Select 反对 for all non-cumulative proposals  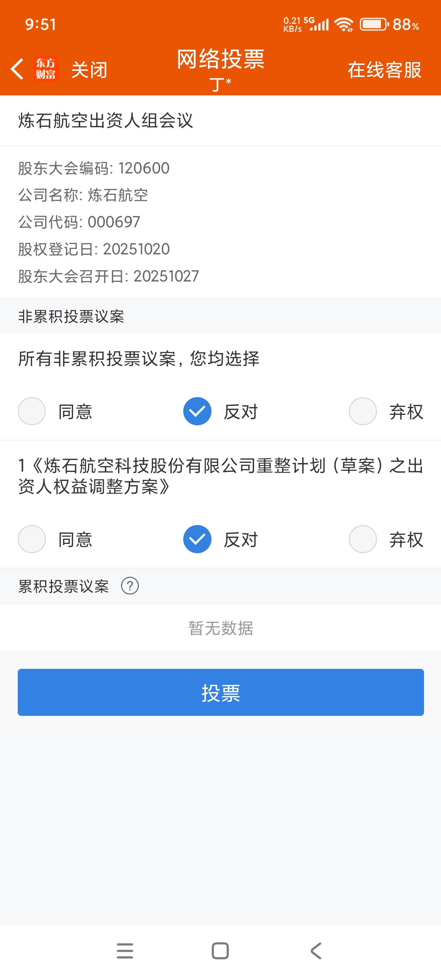(x=197, y=411)
